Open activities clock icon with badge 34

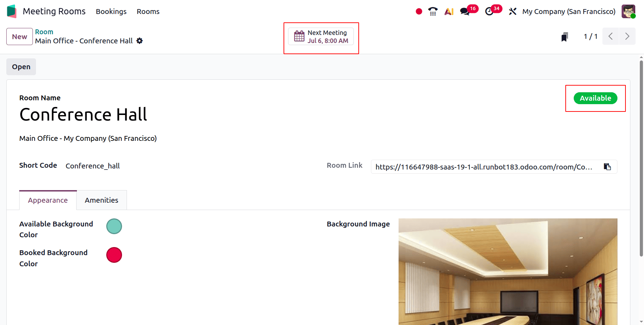tap(489, 12)
